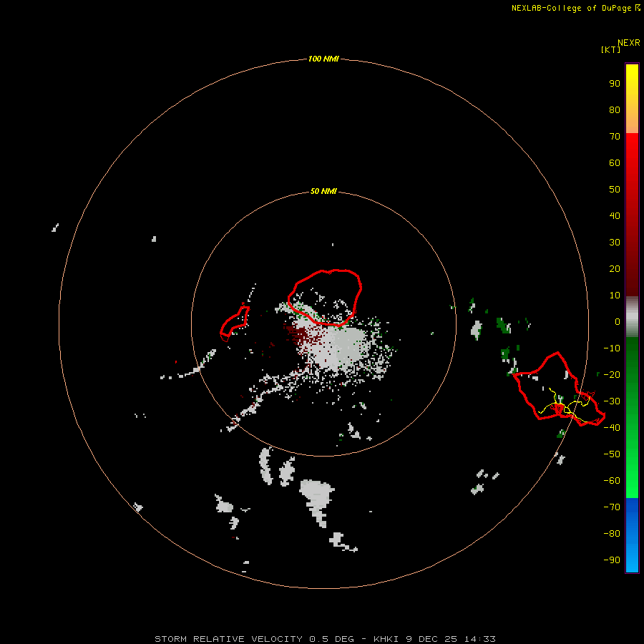Click the positive 80 scale value
Screen dimensions: 644x644
click(615, 110)
